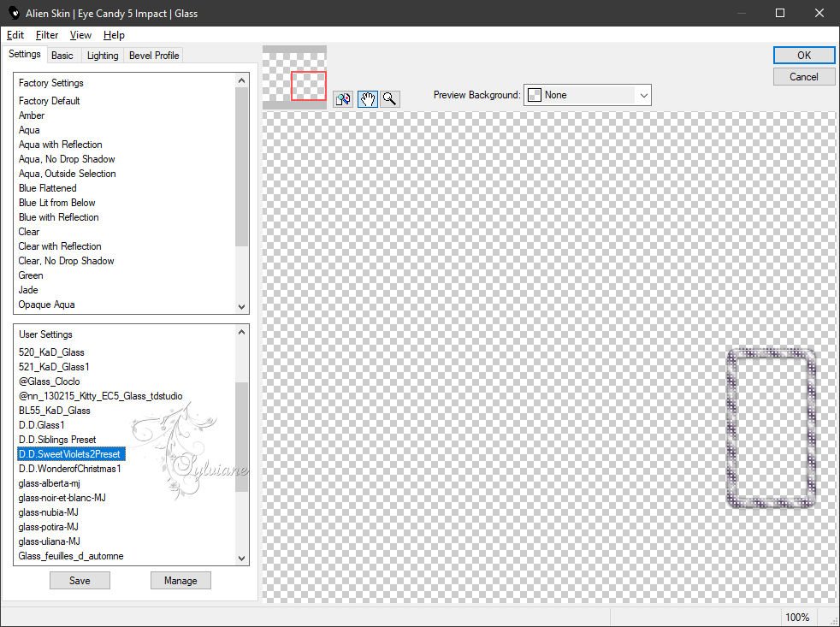Pick @nn_130215_Kitty_EC5_Glass_tdstudio preset
The width and height of the screenshot is (840, 627).
[x=101, y=395]
